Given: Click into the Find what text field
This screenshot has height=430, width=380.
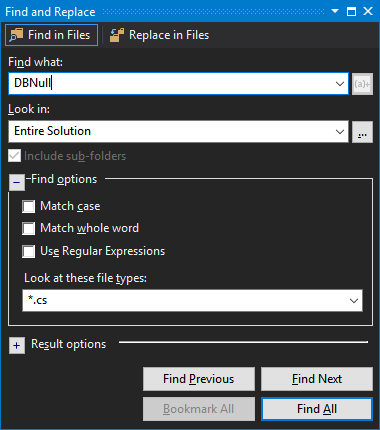Looking at the screenshot, I should click(x=172, y=84).
